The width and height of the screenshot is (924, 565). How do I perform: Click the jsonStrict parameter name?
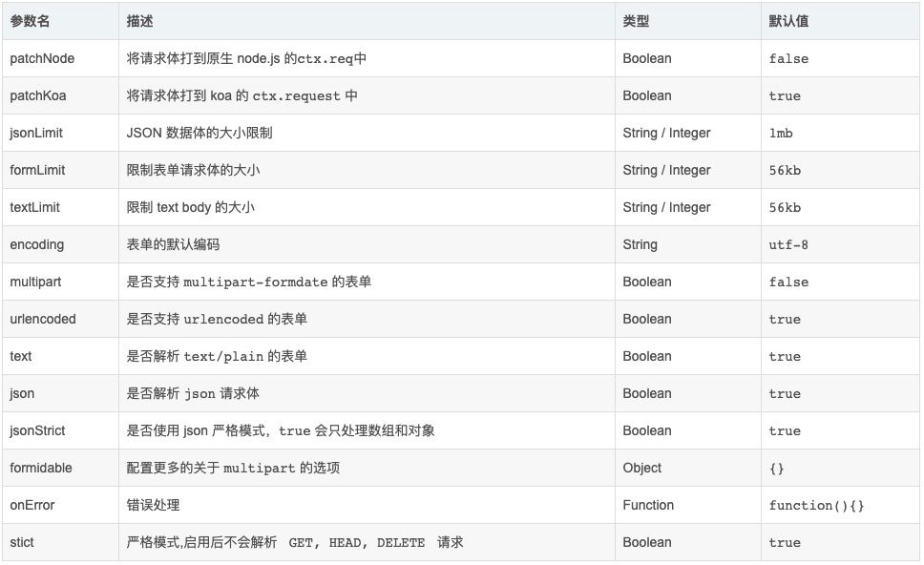coord(38,430)
